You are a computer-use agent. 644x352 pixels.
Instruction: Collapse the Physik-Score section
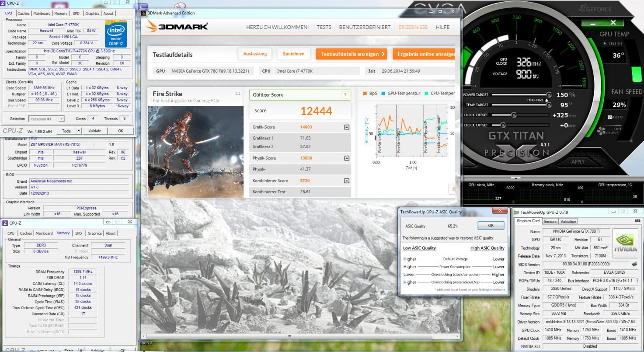[x=347, y=158]
